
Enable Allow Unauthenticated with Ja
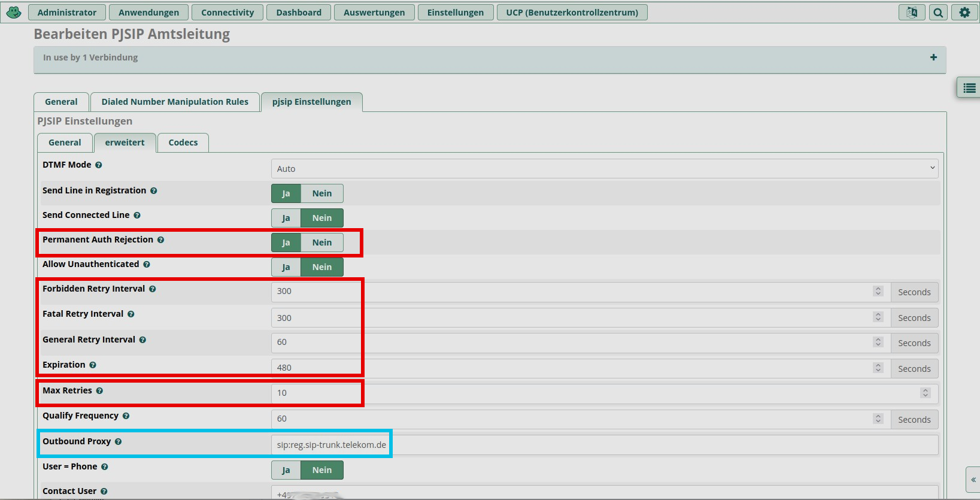pyautogui.click(x=286, y=267)
